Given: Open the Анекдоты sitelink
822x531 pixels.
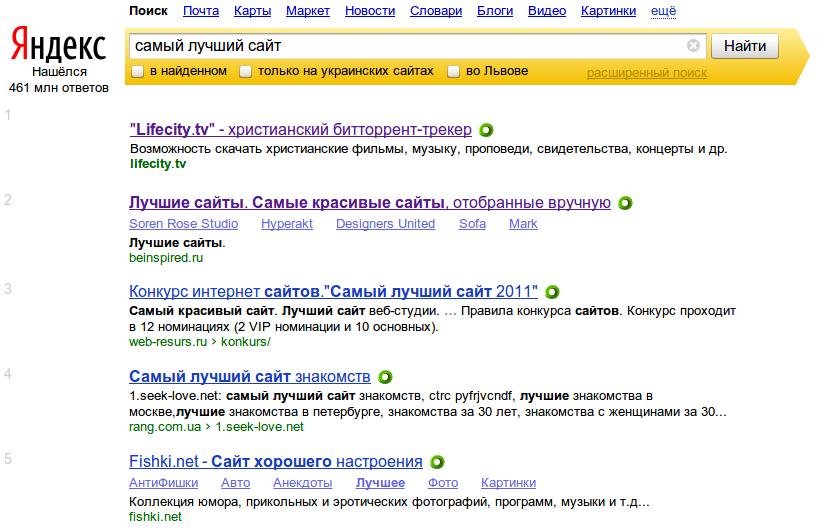Looking at the screenshot, I should pyautogui.click(x=302, y=483).
